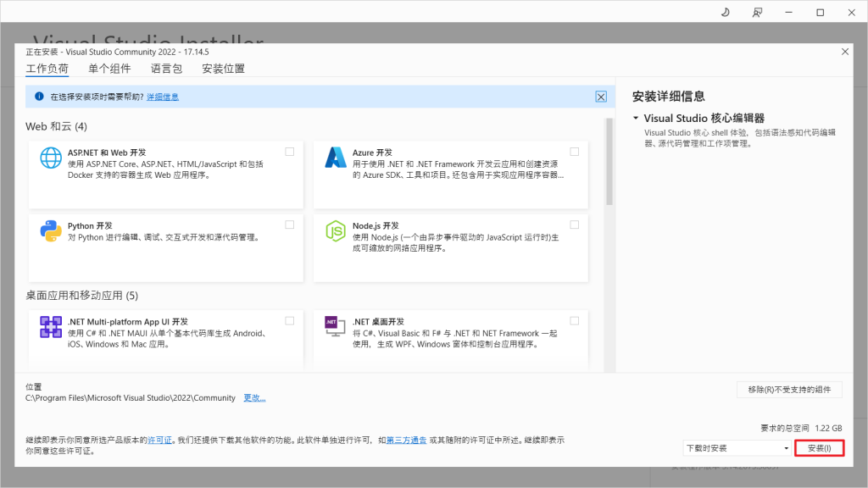Collapse Visual Studio 核心编辑器 details
The width and height of the screenshot is (868, 488).
coord(636,118)
